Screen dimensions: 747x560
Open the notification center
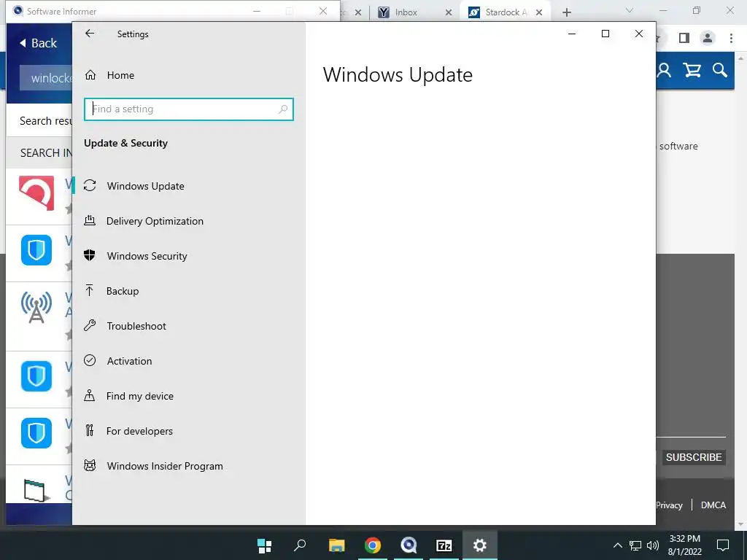(x=723, y=545)
